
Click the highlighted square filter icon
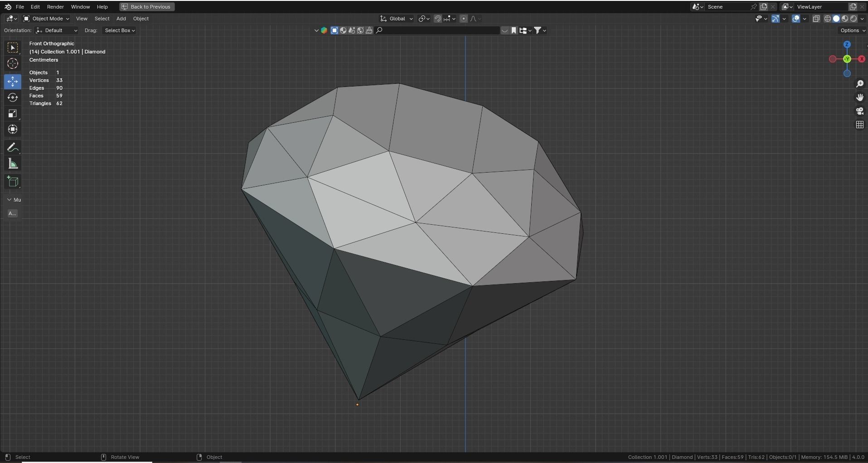[335, 30]
